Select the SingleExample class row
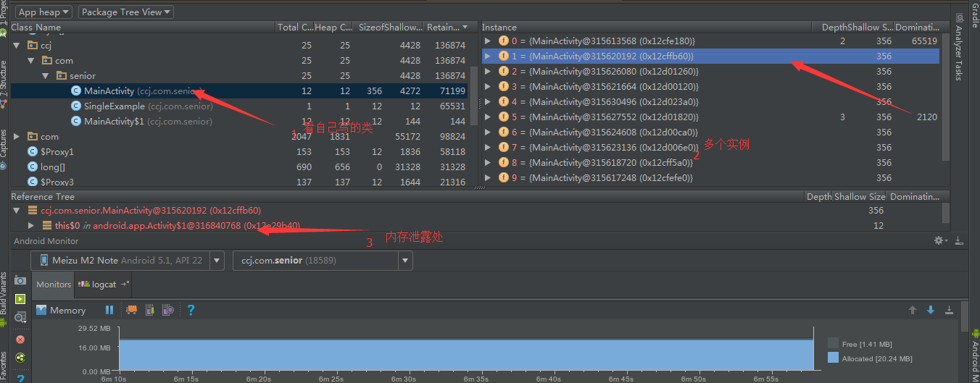 (240, 106)
